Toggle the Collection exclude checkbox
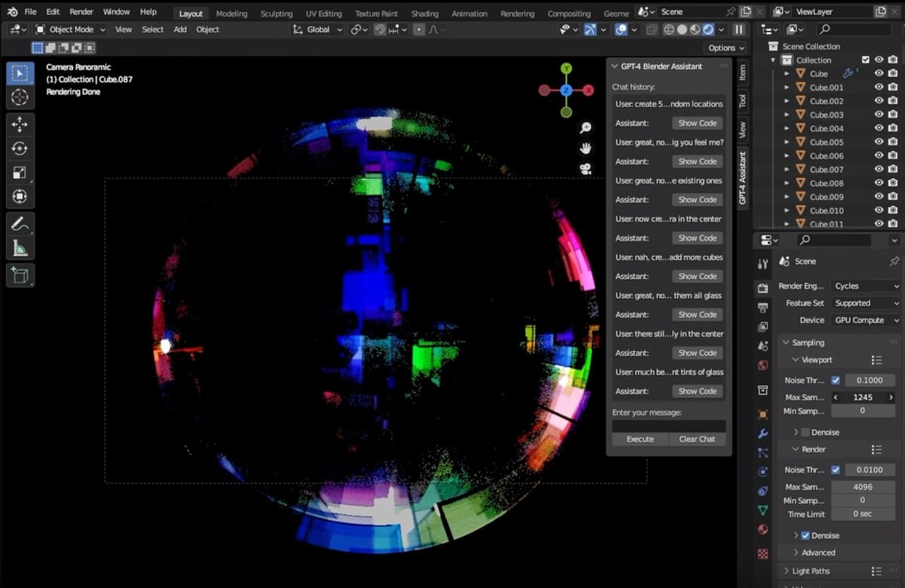This screenshot has width=905, height=588. tap(866, 60)
